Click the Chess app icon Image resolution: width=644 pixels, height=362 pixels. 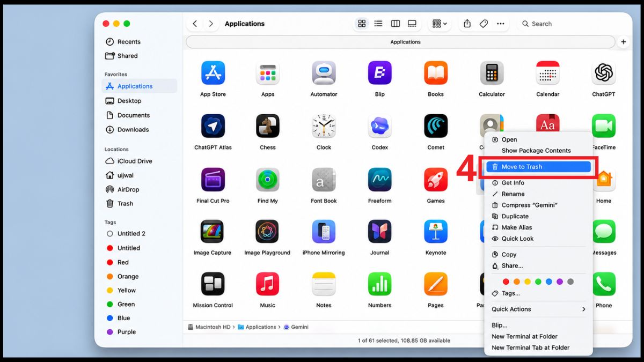click(x=267, y=126)
